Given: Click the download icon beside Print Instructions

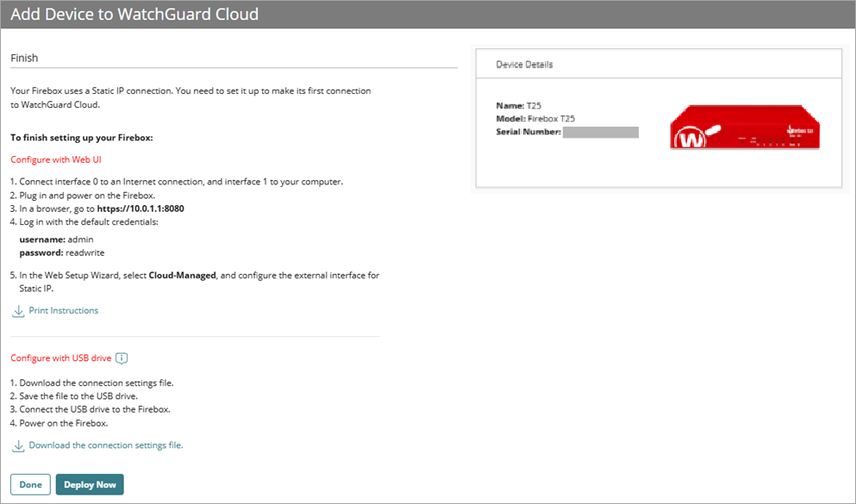Looking at the screenshot, I should [x=18, y=311].
